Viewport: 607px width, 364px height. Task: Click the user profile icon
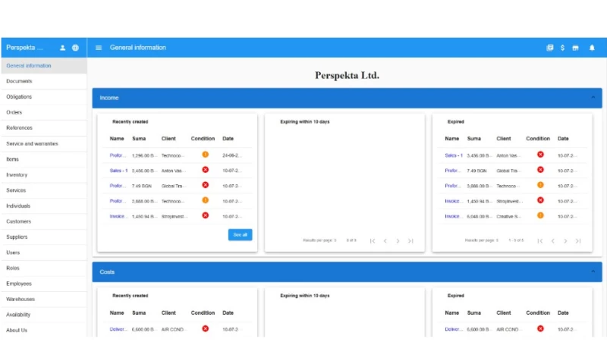[x=63, y=48]
